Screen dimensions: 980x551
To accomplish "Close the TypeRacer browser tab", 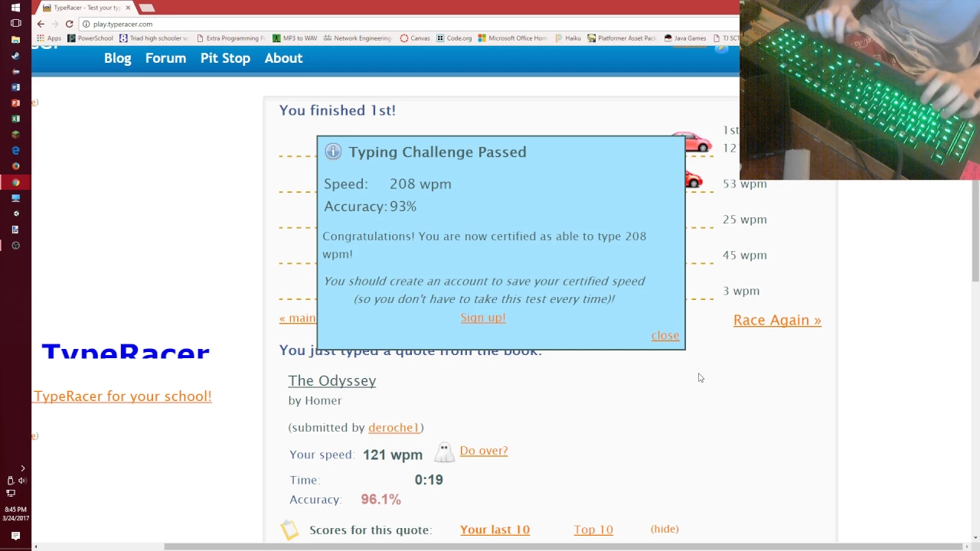I will [x=128, y=8].
